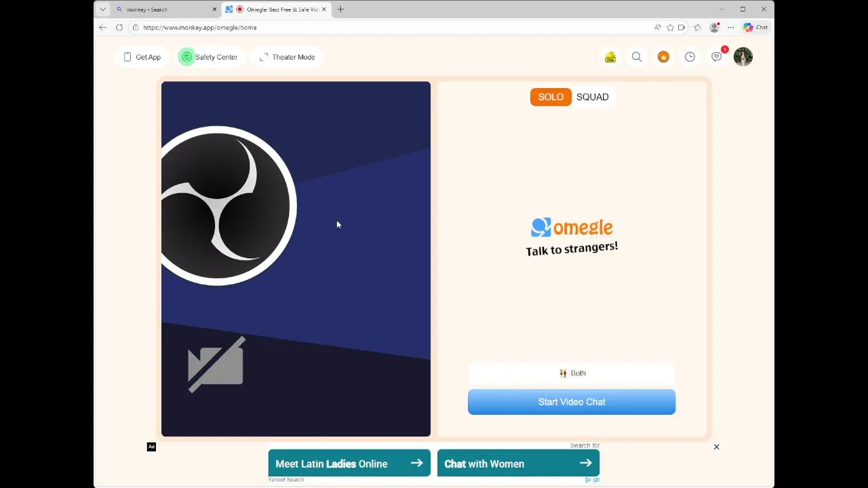Screen dimensions: 868x488
Task: Click the Get App phone icon
Action: click(127, 57)
